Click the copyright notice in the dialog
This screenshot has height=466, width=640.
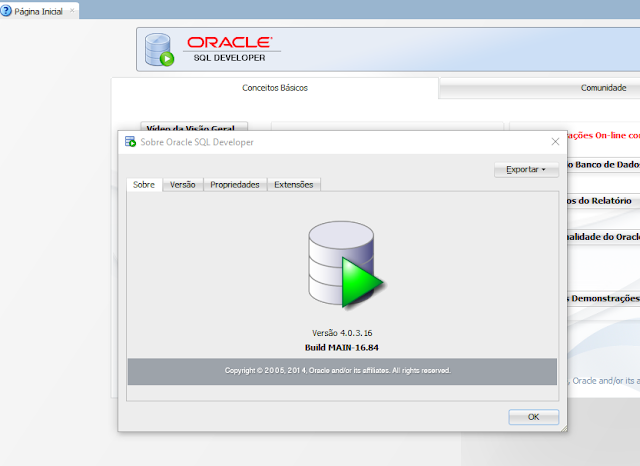338,371
